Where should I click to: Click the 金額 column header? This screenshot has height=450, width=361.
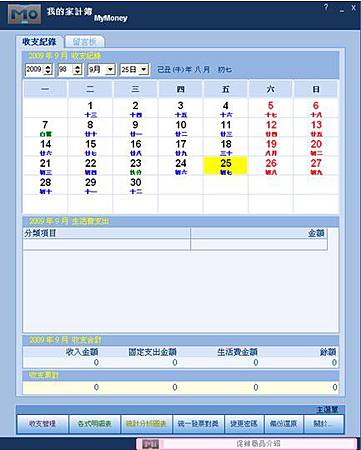click(259, 233)
